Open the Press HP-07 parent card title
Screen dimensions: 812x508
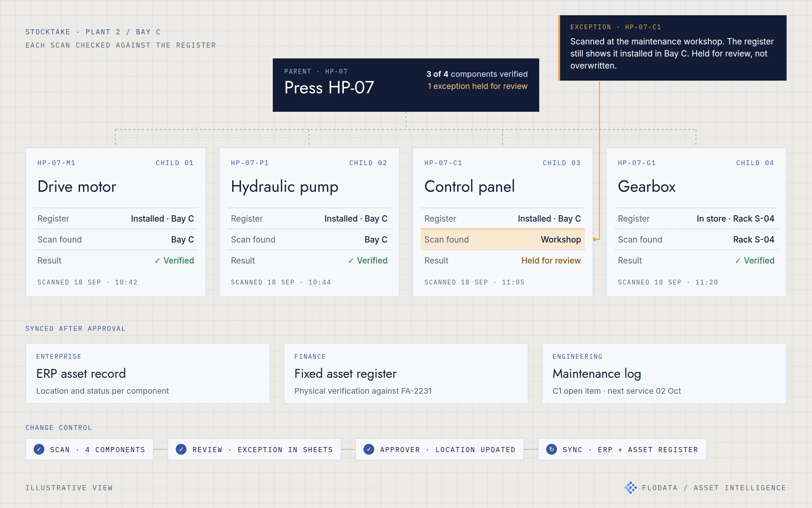click(329, 88)
